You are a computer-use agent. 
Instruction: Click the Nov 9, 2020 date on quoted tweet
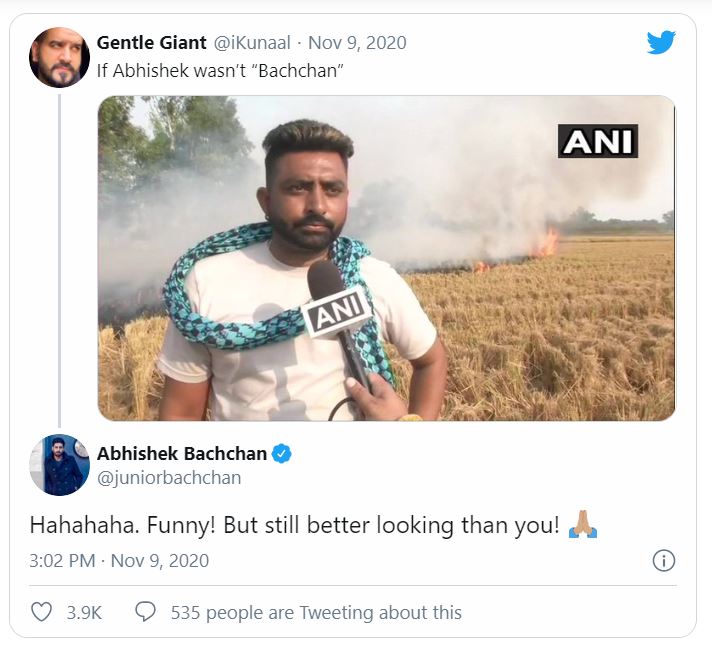pyautogui.click(x=357, y=43)
